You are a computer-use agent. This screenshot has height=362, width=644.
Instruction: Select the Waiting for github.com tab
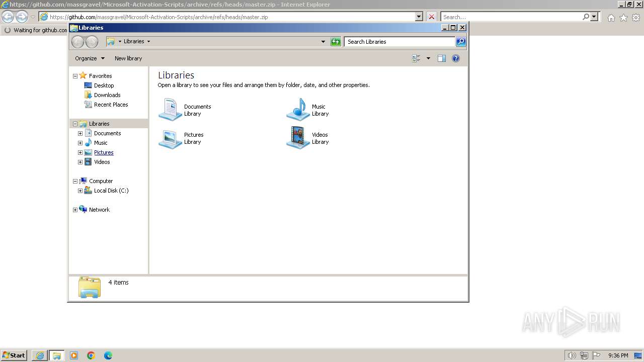point(35,30)
